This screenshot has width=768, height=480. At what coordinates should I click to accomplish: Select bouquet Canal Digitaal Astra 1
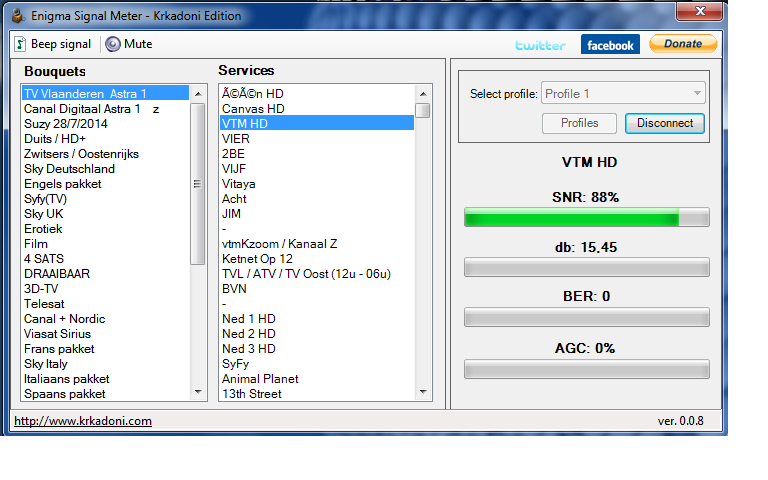tap(105, 109)
